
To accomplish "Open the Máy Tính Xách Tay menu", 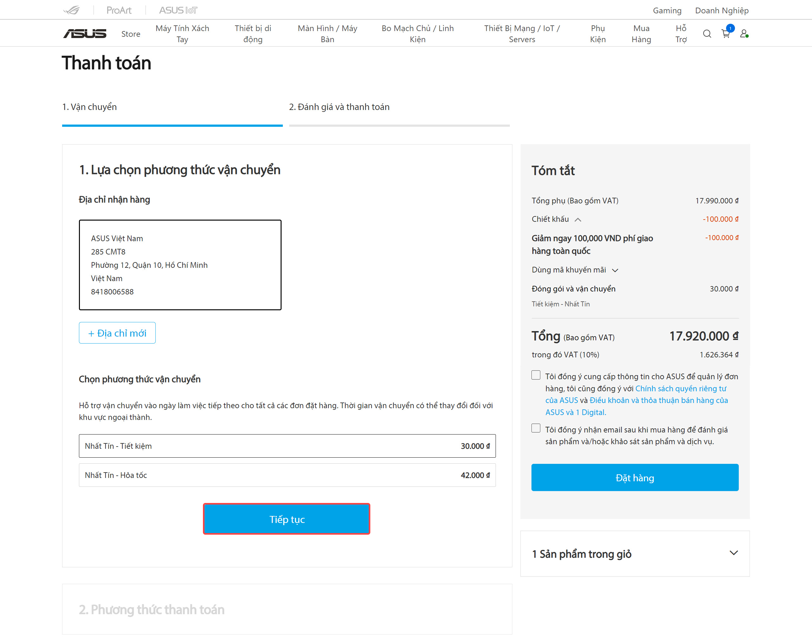I will [182, 34].
